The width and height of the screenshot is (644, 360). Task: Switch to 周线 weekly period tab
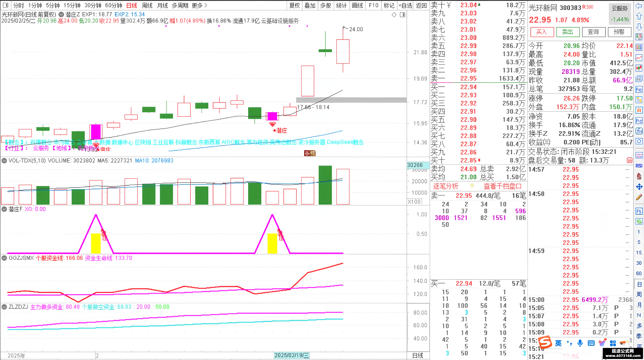[x=147, y=5]
